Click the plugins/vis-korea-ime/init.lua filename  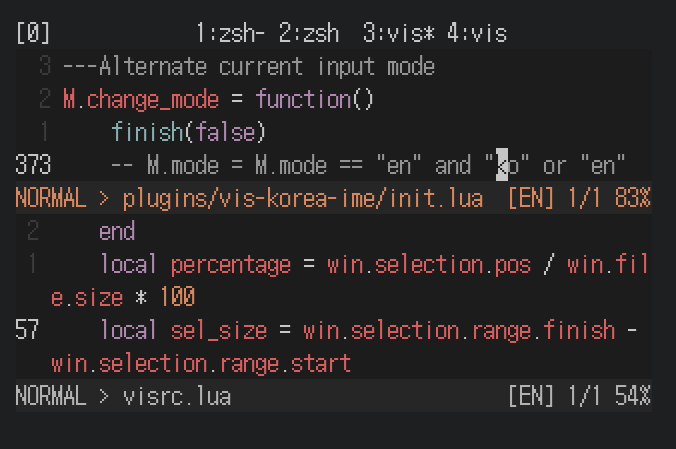click(x=303, y=198)
